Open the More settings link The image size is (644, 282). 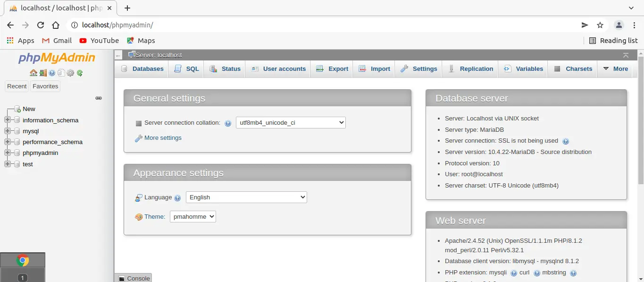163,138
